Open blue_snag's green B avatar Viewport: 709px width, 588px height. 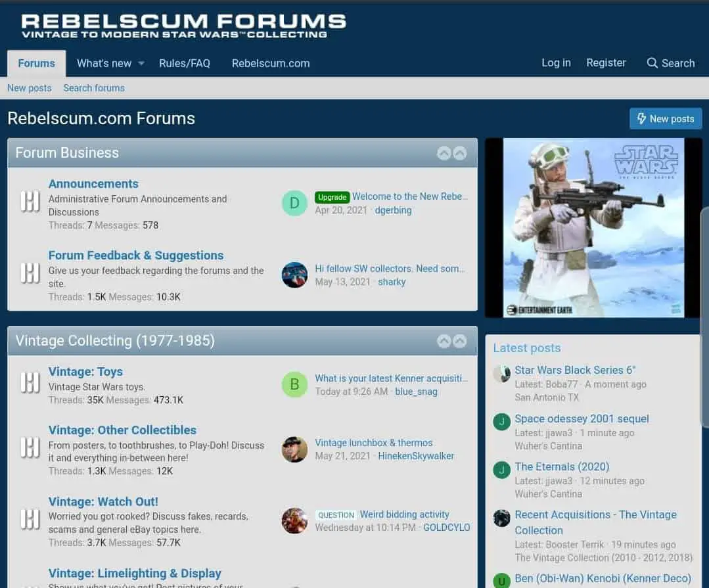pyautogui.click(x=294, y=384)
